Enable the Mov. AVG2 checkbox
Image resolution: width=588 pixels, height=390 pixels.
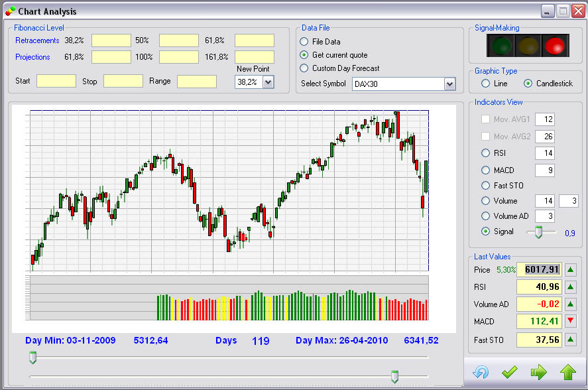[x=485, y=136]
